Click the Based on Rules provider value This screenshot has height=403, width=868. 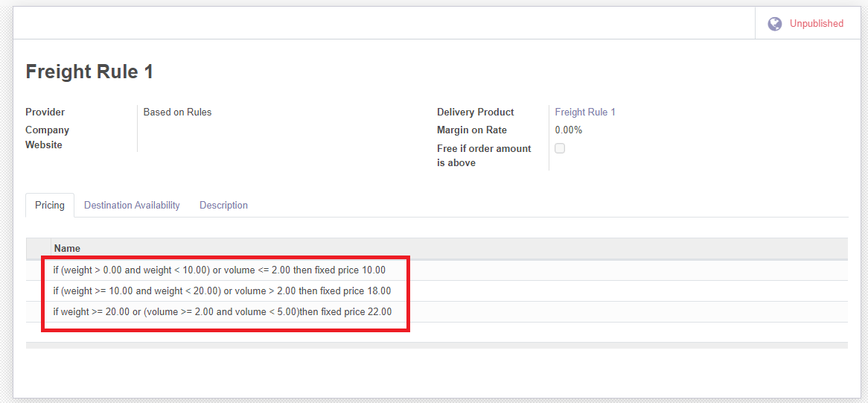pyautogui.click(x=177, y=112)
